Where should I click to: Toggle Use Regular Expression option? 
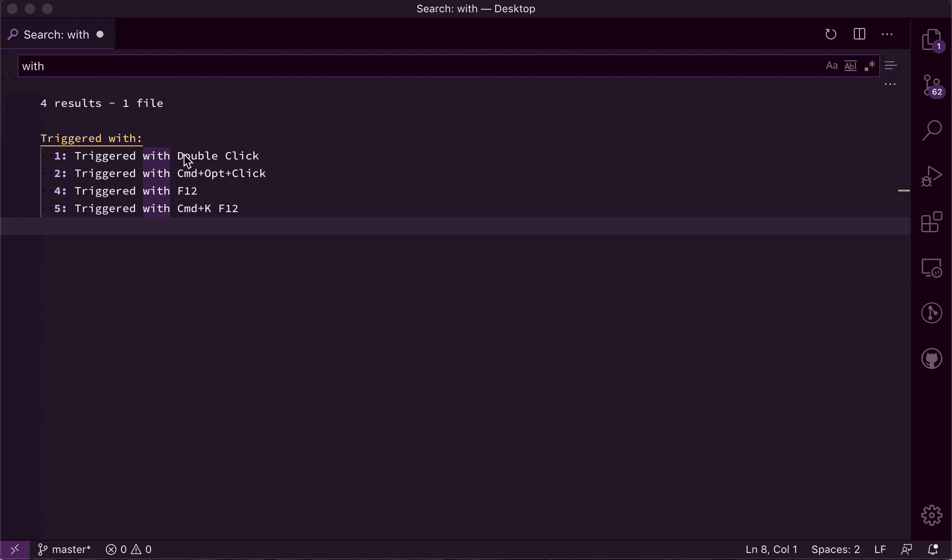[870, 66]
